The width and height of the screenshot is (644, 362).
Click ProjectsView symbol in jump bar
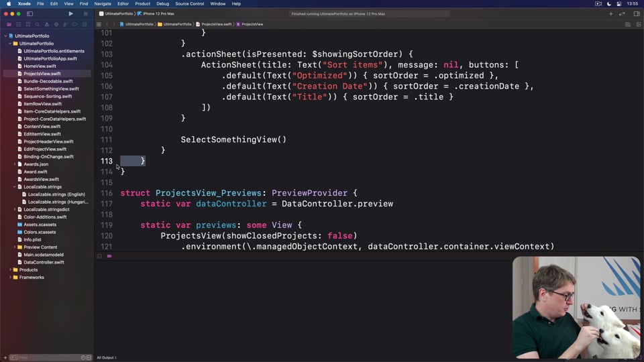[250, 24]
